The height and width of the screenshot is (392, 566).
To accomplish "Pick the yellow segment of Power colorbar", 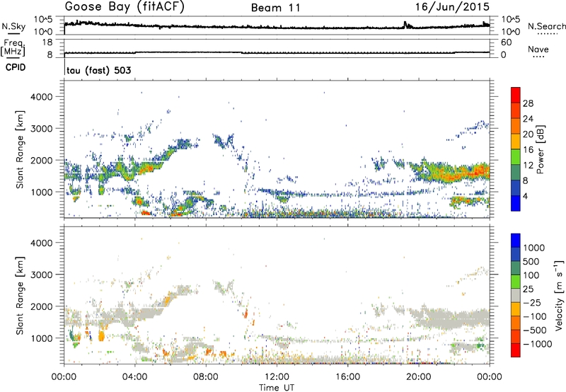I will [x=516, y=141].
